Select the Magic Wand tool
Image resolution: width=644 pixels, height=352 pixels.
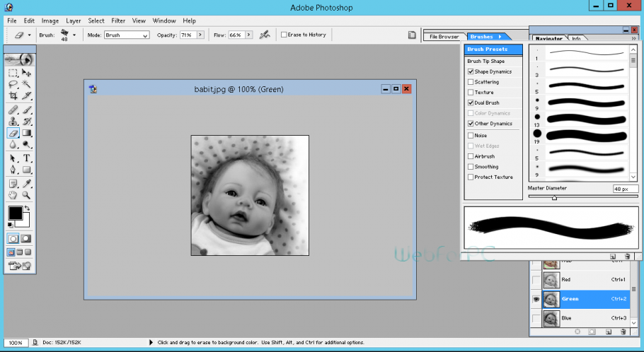click(27, 83)
